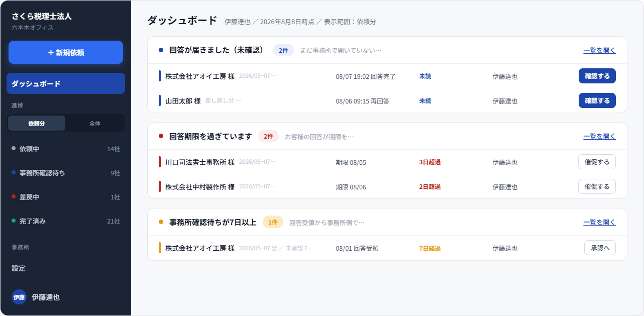644x316 pixels.
Task: Click 期限 08/06 text
Action: pos(351,187)
